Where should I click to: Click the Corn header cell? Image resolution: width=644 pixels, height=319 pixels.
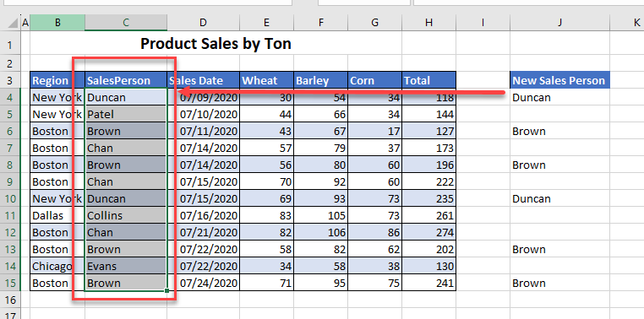pyautogui.click(x=375, y=80)
